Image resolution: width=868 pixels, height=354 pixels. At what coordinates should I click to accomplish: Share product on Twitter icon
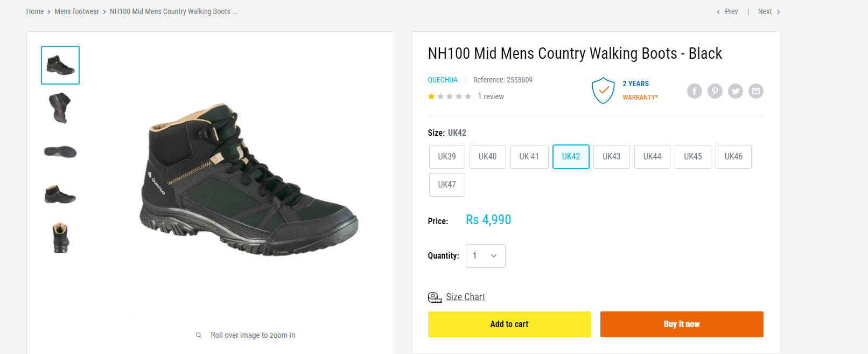click(735, 91)
